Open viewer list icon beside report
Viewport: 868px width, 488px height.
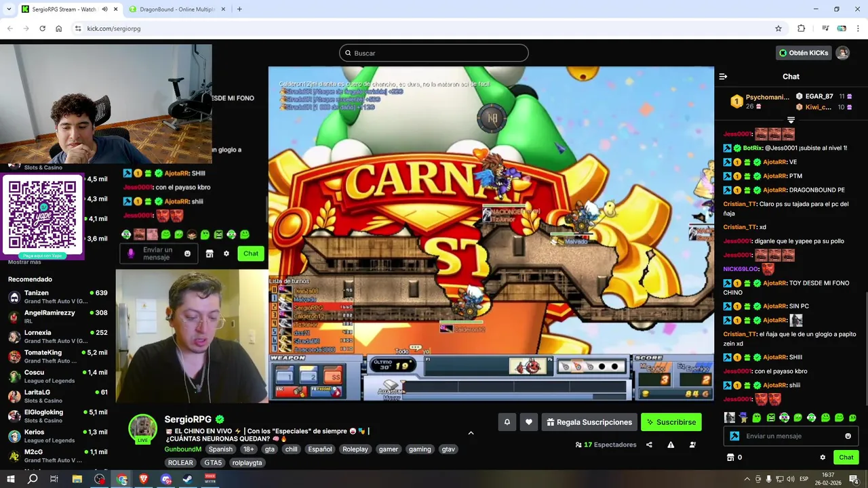point(692,445)
